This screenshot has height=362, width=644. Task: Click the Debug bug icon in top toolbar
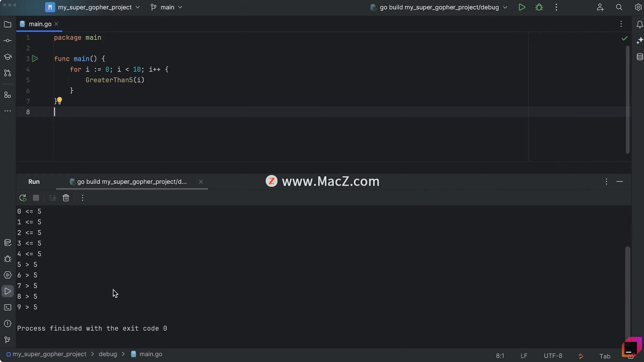click(x=539, y=7)
